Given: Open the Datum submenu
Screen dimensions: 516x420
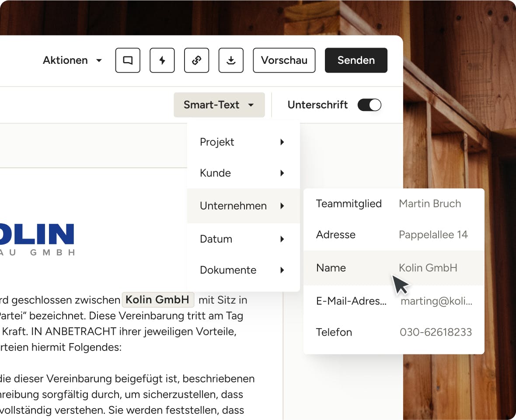Looking at the screenshot, I should click(x=243, y=239).
